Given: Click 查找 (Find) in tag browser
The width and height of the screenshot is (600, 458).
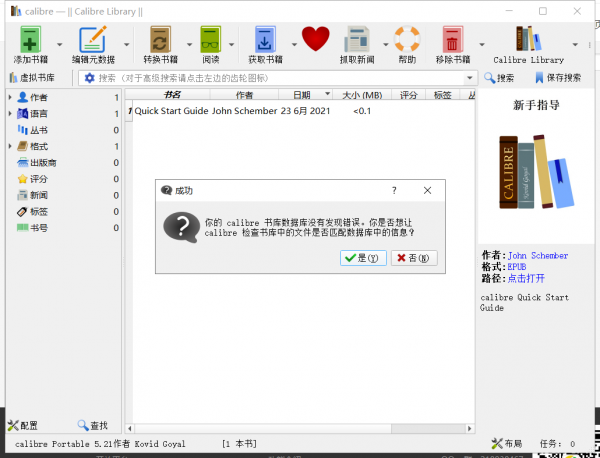Looking at the screenshot, I should (92, 425).
